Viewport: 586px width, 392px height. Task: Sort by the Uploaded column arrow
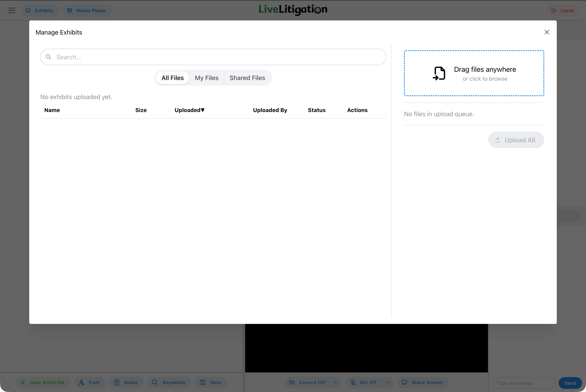point(203,110)
